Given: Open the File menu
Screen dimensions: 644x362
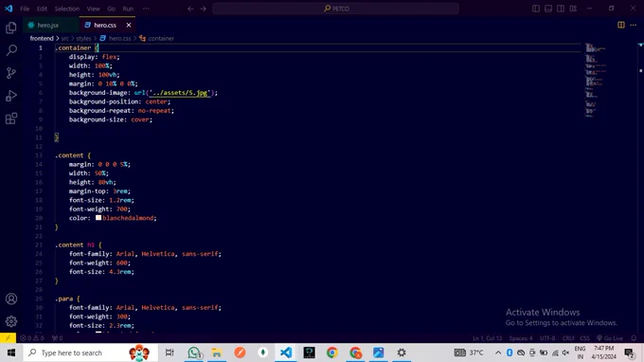Looking at the screenshot, I should click(25, 9).
